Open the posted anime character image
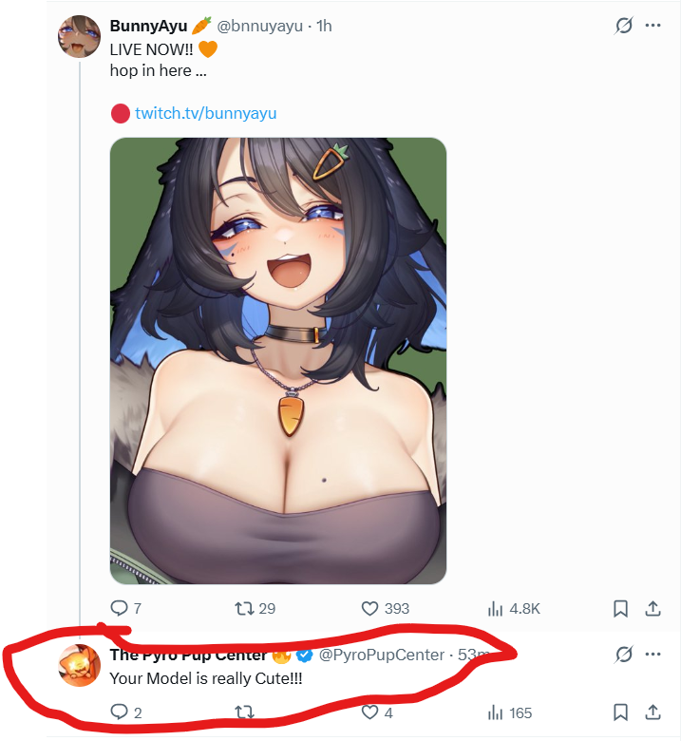This screenshot has height=741, width=700. [x=278, y=361]
